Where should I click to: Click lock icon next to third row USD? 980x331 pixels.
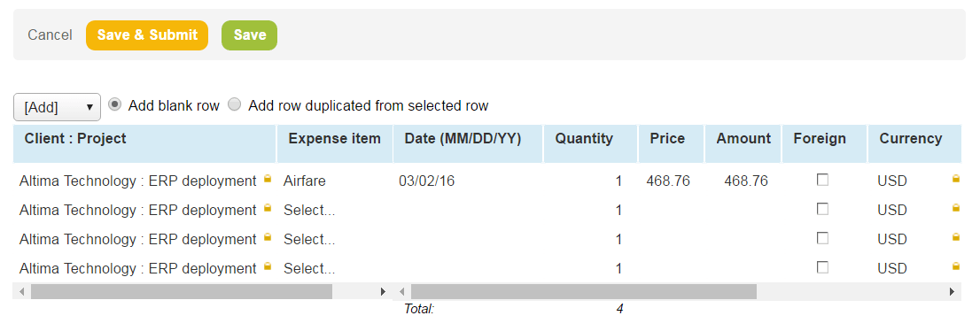click(955, 237)
